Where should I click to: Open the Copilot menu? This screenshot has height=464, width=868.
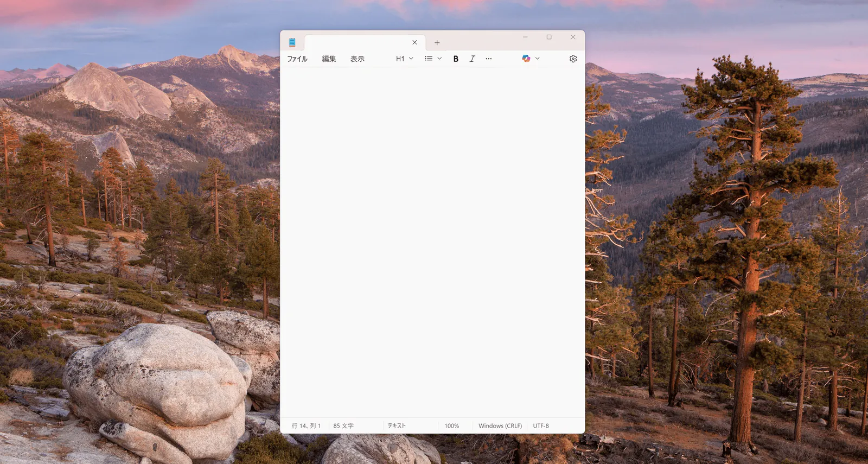531,59
